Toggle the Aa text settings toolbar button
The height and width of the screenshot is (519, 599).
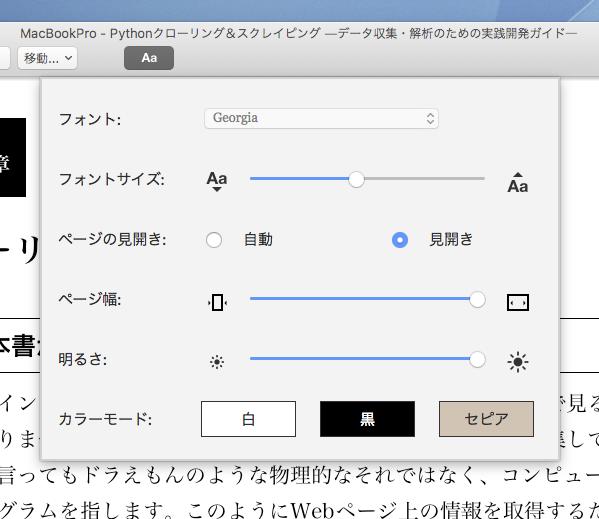point(149,58)
